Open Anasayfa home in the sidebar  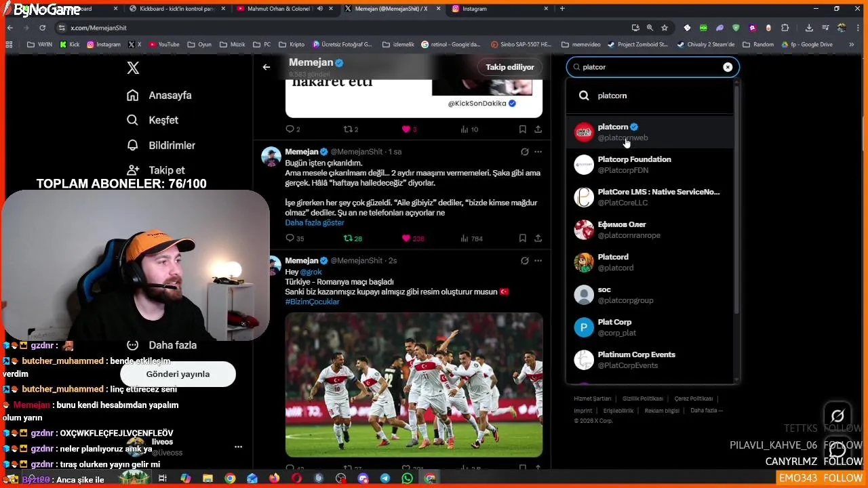click(x=159, y=96)
